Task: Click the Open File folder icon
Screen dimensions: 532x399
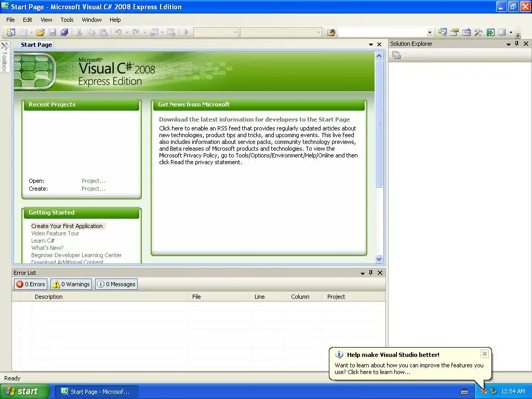Action: pos(41,32)
